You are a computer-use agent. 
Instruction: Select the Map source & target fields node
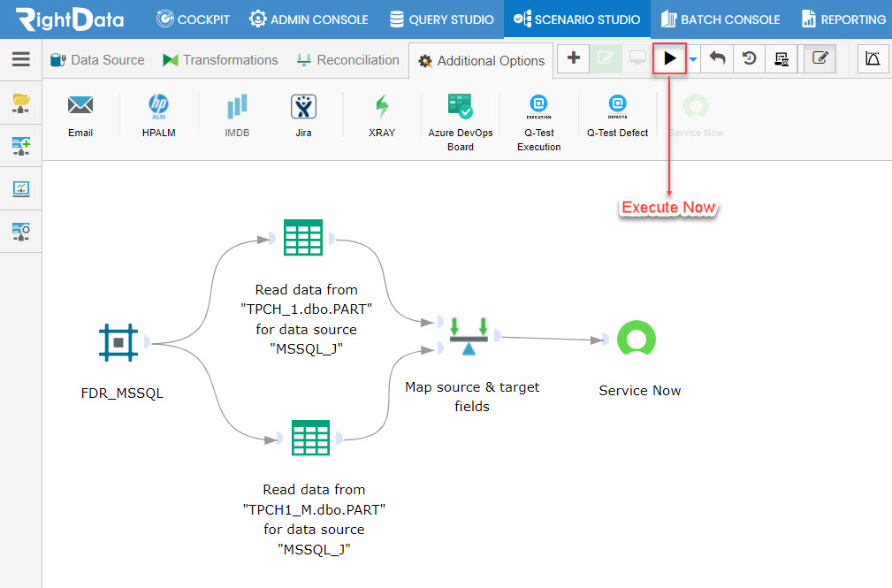click(x=469, y=336)
